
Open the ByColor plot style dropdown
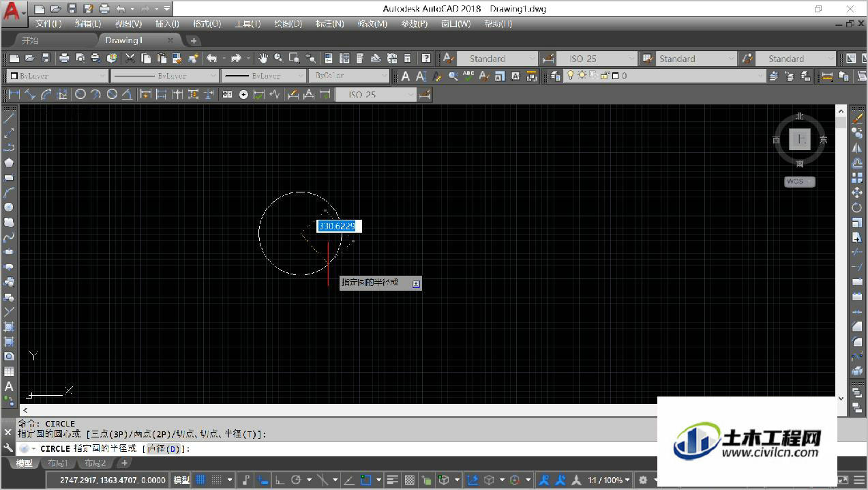348,76
